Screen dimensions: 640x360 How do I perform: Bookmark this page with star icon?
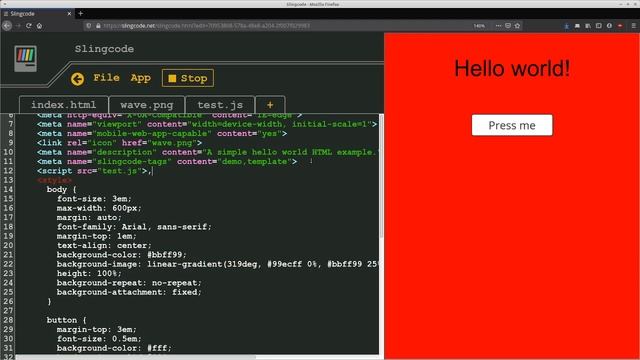coord(517,25)
